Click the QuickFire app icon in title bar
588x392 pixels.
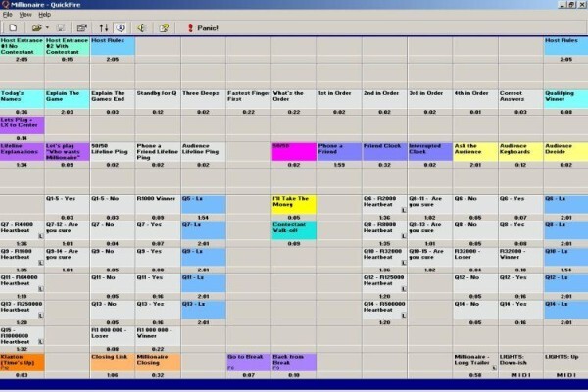(5, 5)
